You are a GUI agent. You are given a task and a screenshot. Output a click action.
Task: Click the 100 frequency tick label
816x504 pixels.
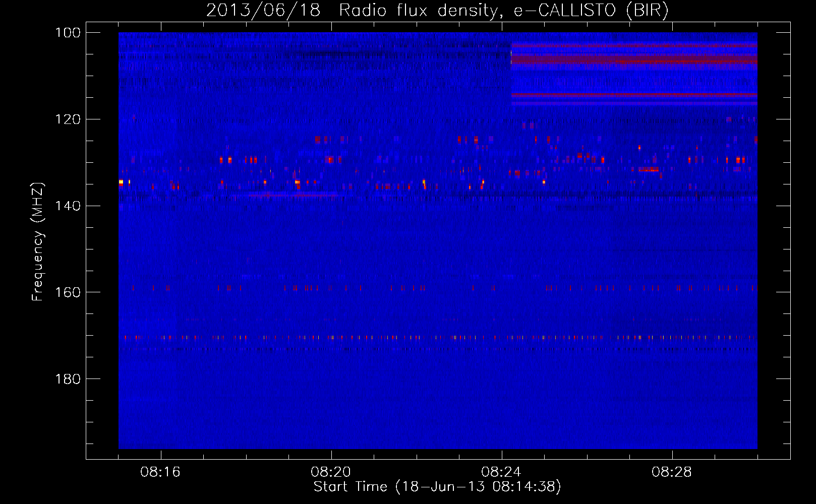[x=68, y=33]
